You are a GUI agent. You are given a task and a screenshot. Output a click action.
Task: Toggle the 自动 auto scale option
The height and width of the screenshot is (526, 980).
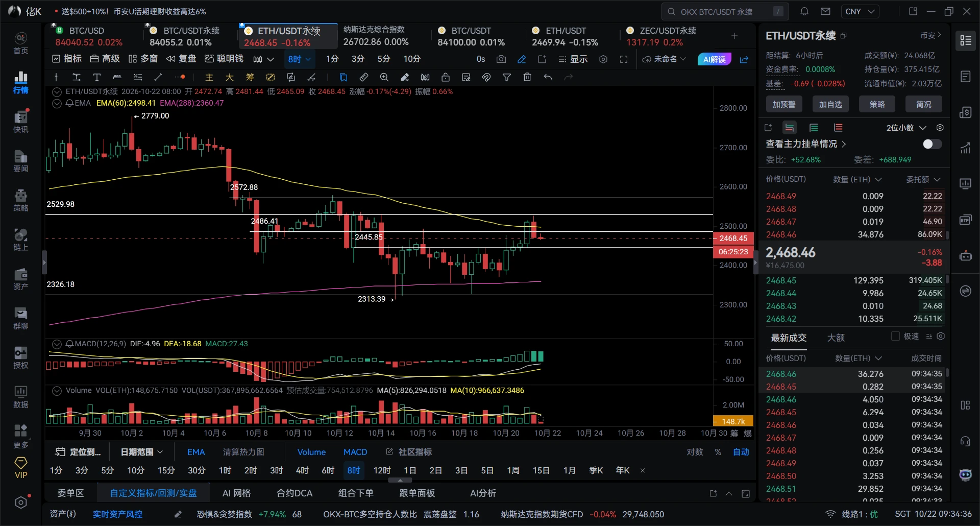click(741, 452)
